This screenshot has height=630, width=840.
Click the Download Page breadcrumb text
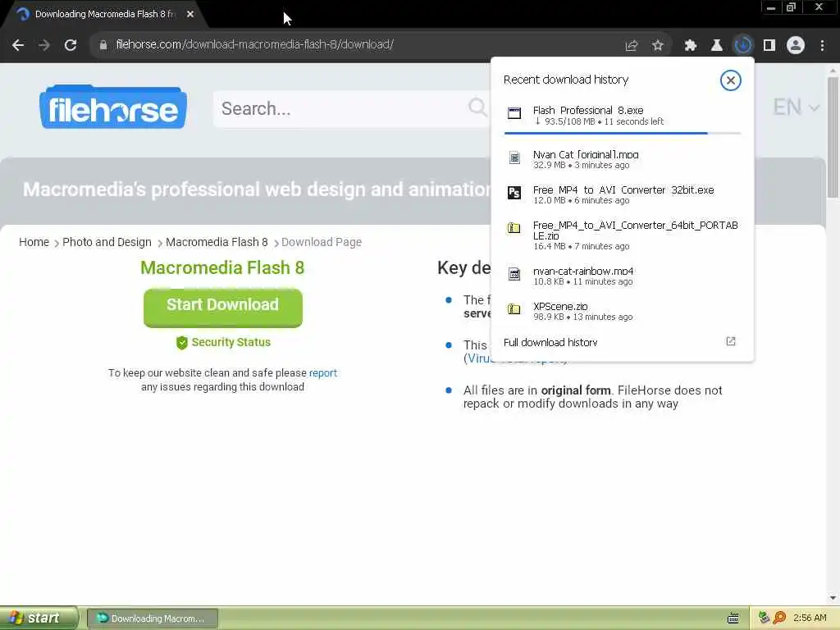point(322,242)
